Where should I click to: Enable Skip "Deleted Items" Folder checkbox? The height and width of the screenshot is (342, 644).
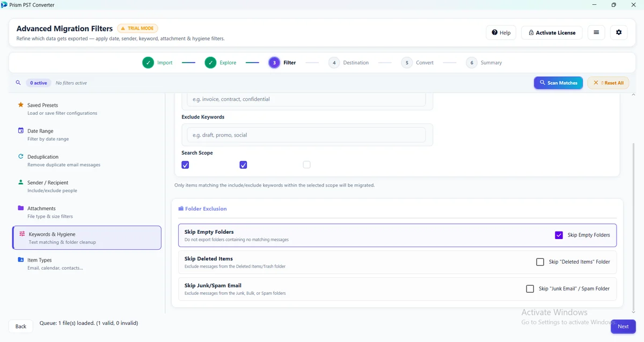540,262
